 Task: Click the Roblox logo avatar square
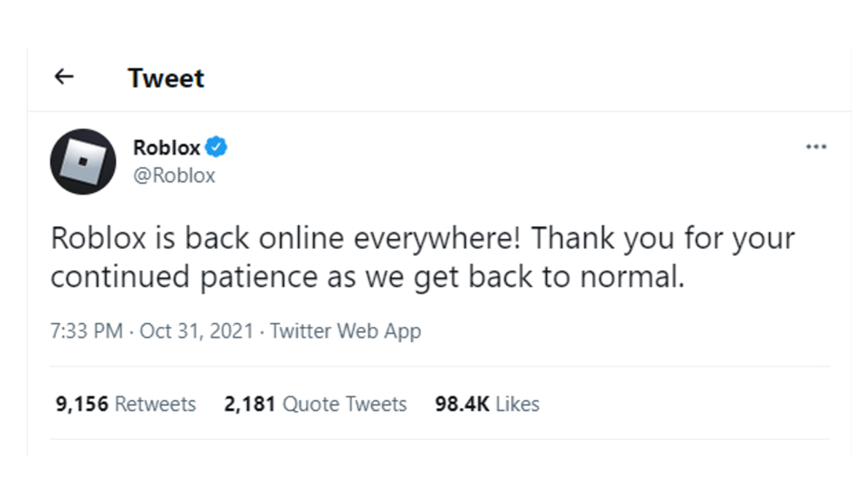[84, 162]
